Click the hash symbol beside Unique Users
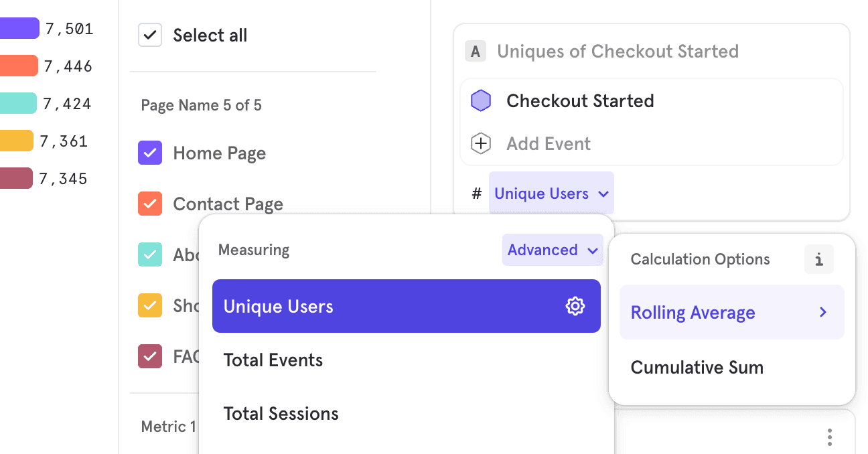868x454 pixels. click(x=477, y=194)
